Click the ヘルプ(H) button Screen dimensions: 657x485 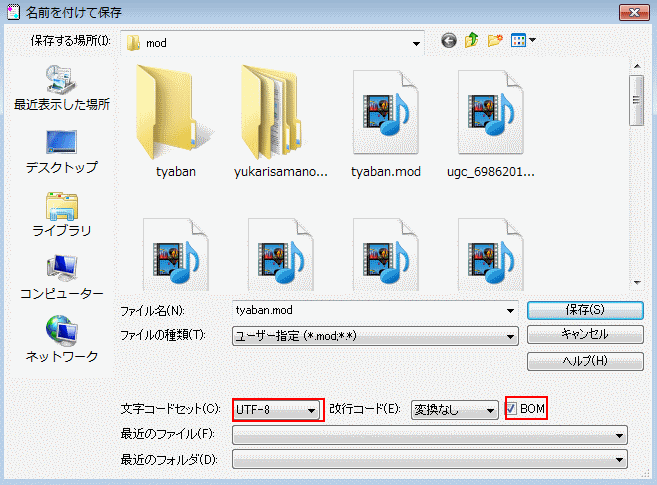[x=585, y=361]
